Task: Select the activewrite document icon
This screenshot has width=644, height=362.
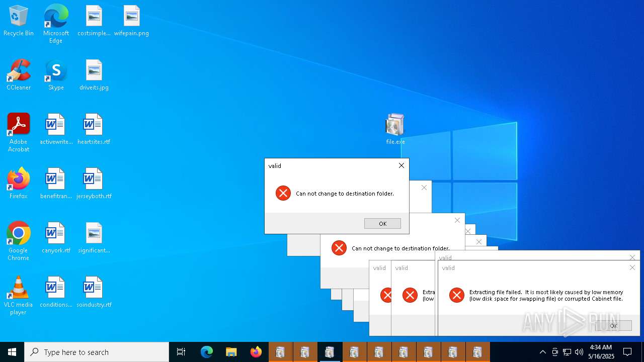Action: [56, 130]
